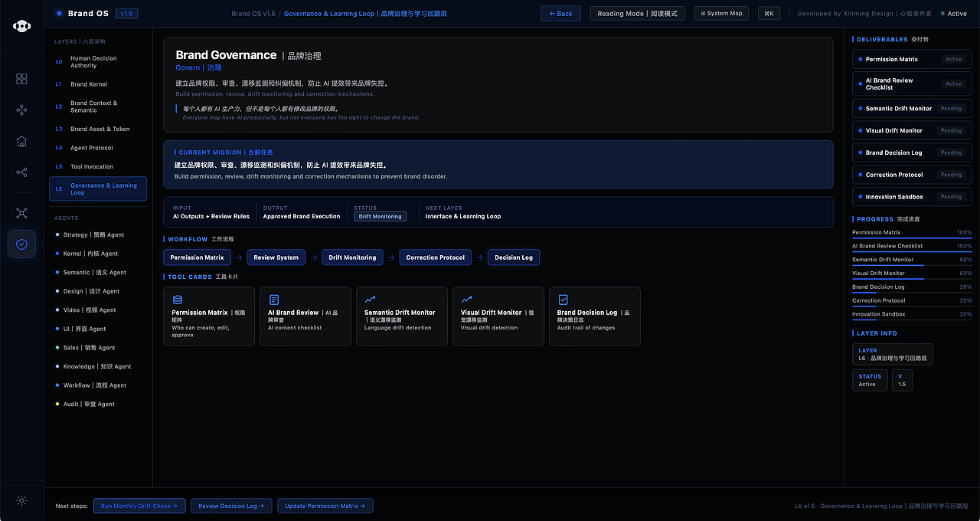Select layer L1 Brand Kernel

pyautogui.click(x=98, y=84)
